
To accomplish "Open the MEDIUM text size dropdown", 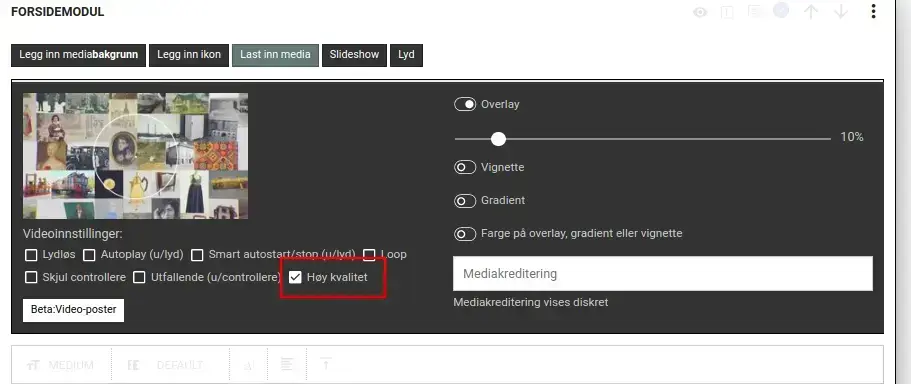I will (x=61, y=365).
